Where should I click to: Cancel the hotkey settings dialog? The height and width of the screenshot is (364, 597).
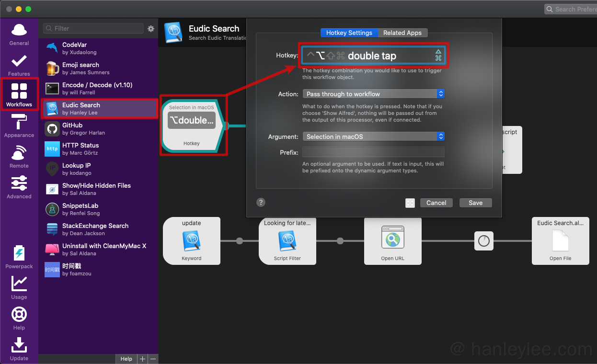point(436,203)
